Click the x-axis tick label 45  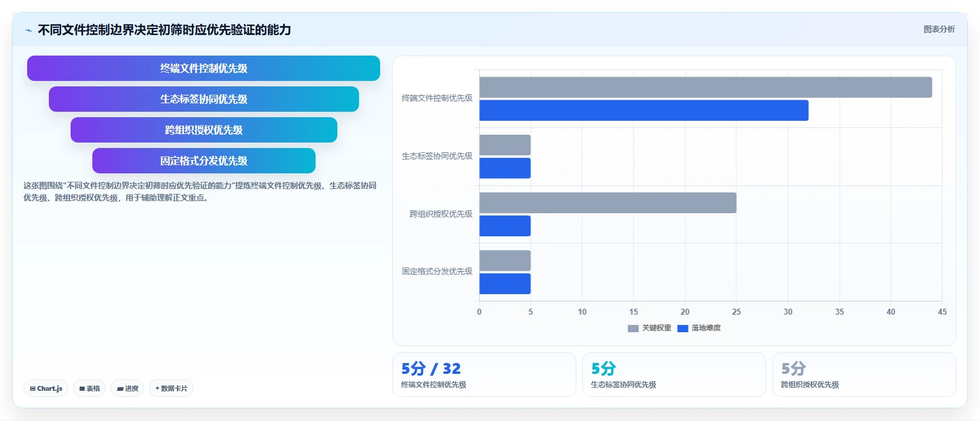942,312
